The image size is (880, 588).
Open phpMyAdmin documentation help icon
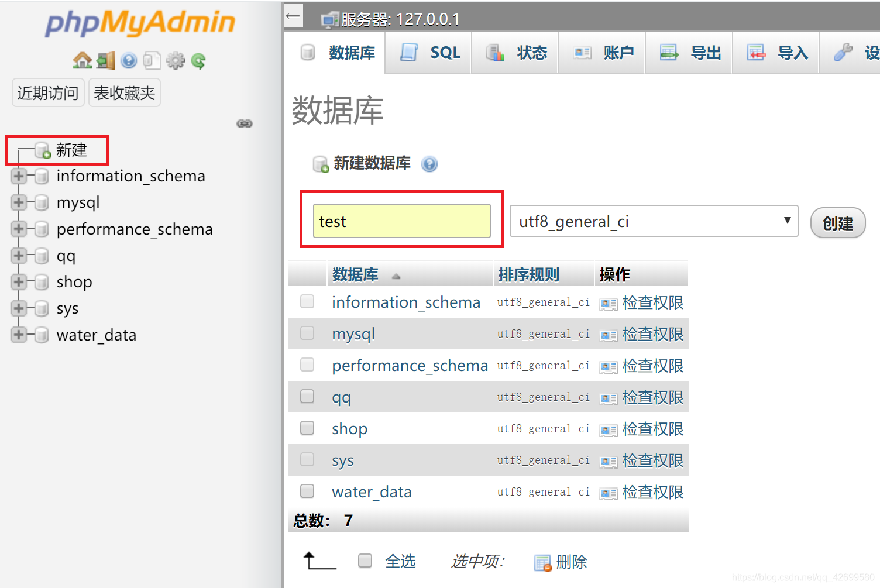[129, 60]
